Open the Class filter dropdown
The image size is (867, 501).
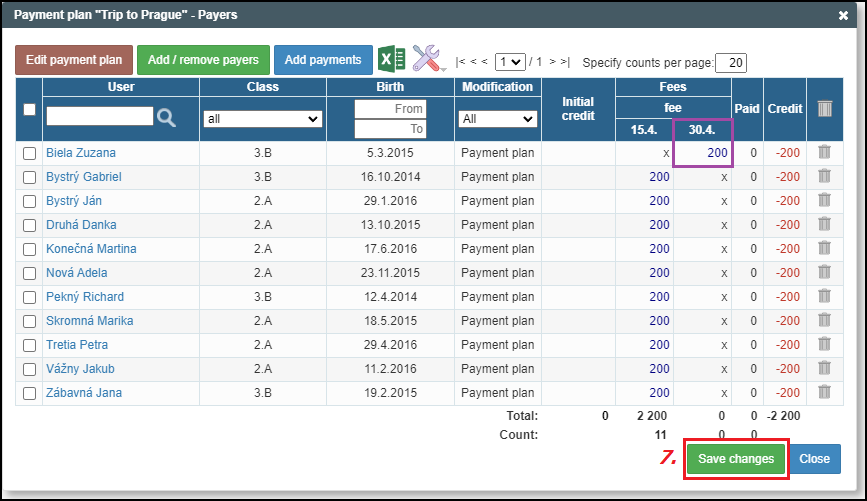point(263,119)
